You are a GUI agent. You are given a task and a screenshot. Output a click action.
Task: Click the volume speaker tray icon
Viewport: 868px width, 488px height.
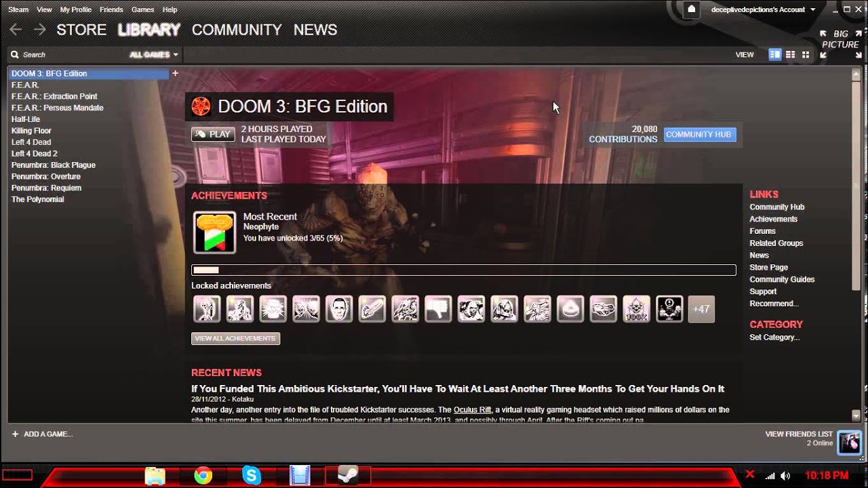[785, 476]
